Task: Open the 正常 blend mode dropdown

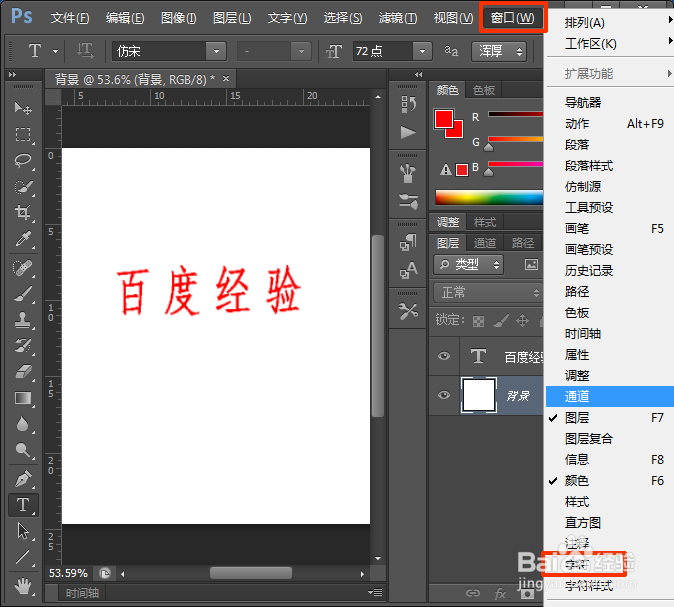Action: pos(488,293)
